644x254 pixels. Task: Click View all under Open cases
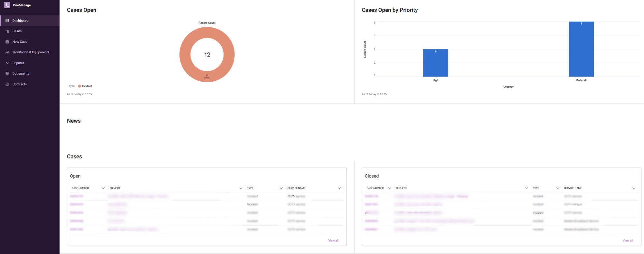coord(333,240)
